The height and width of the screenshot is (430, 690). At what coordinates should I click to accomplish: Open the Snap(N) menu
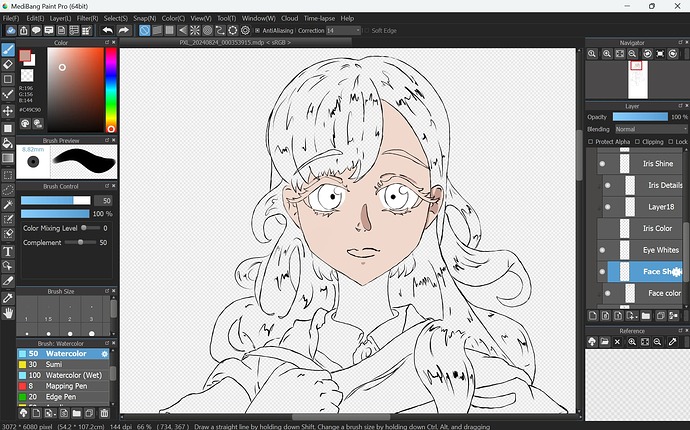pyautogui.click(x=144, y=18)
